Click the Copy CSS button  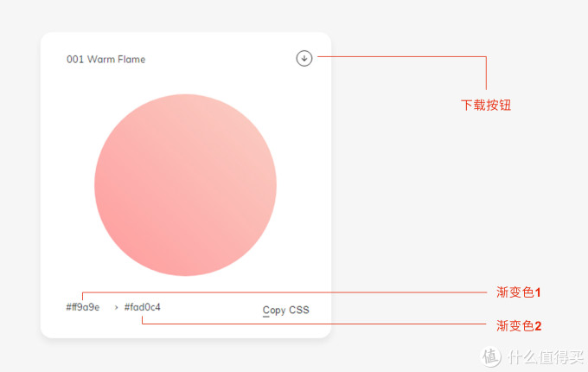pyautogui.click(x=285, y=310)
